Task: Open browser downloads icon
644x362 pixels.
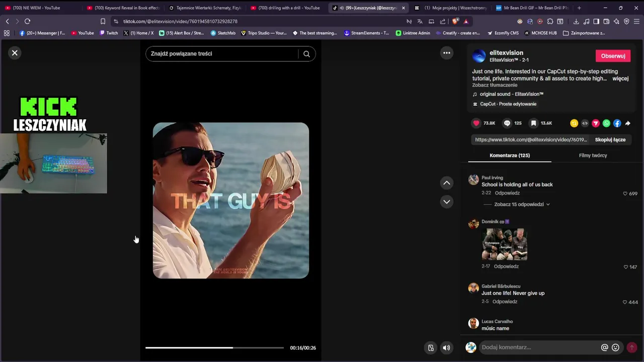Action: (x=576, y=21)
